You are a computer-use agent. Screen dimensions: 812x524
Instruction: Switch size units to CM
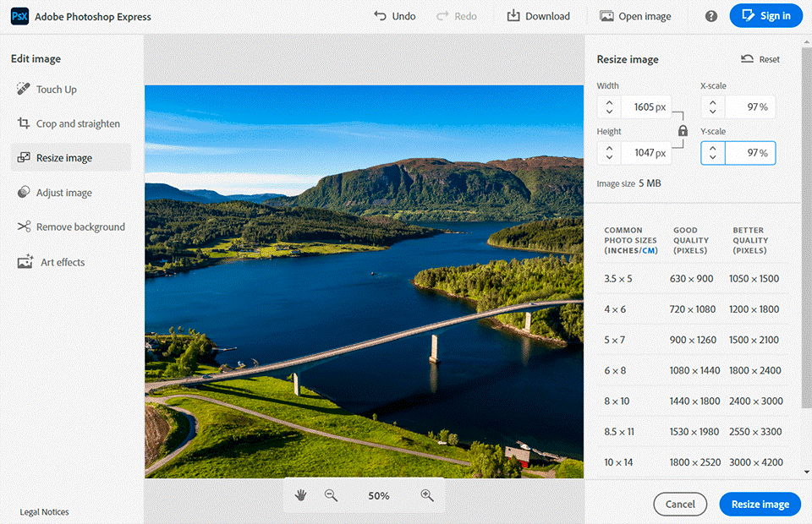[650, 250]
